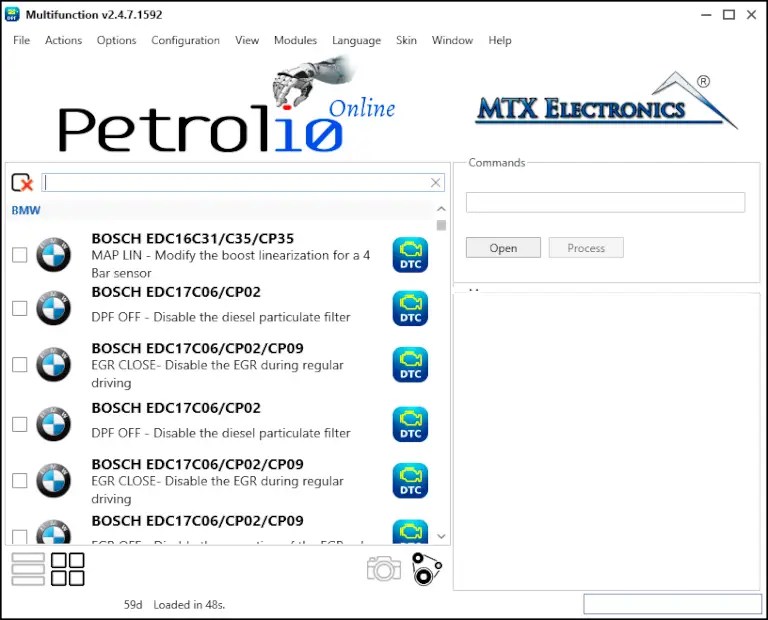Click the 'Loaded in 48s.' status text
The width and height of the screenshot is (768, 620).
pyautogui.click(x=189, y=605)
